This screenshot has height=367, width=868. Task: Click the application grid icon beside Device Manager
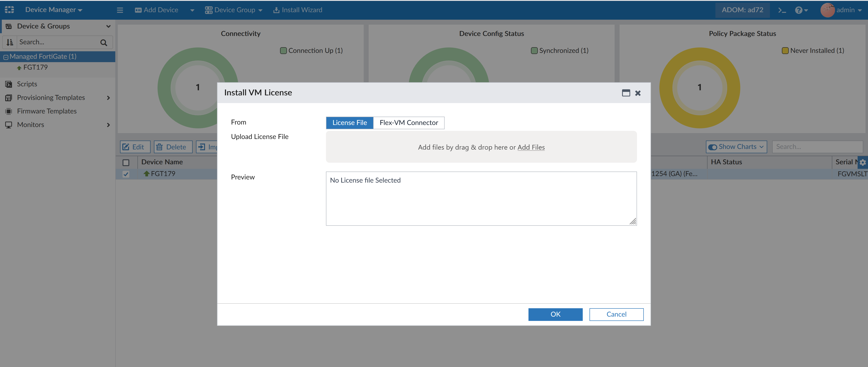pyautogui.click(x=9, y=10)
